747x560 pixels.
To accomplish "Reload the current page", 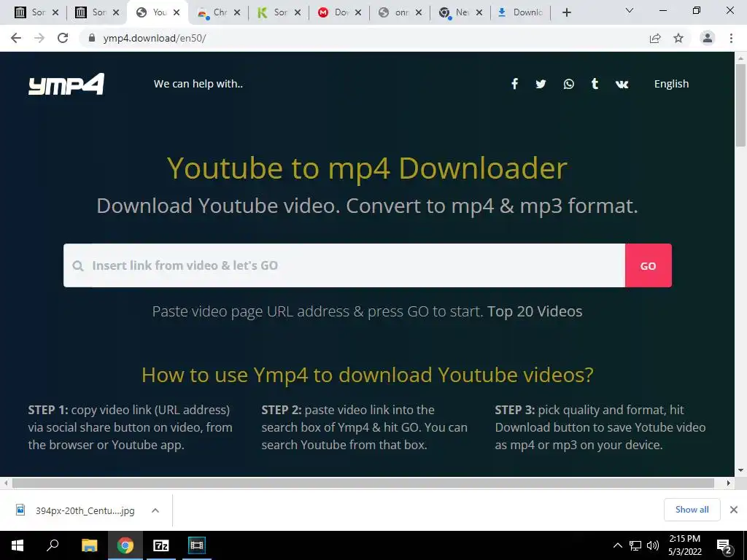I will click(63, 38).
